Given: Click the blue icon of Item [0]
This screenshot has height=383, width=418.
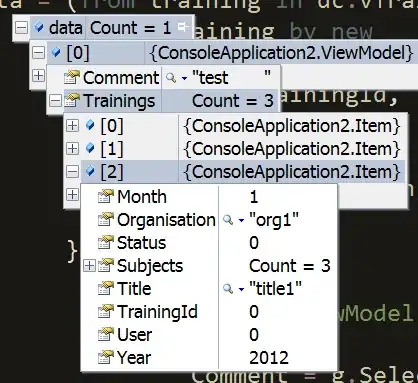Looking at the screenshot, I should 90,126.
